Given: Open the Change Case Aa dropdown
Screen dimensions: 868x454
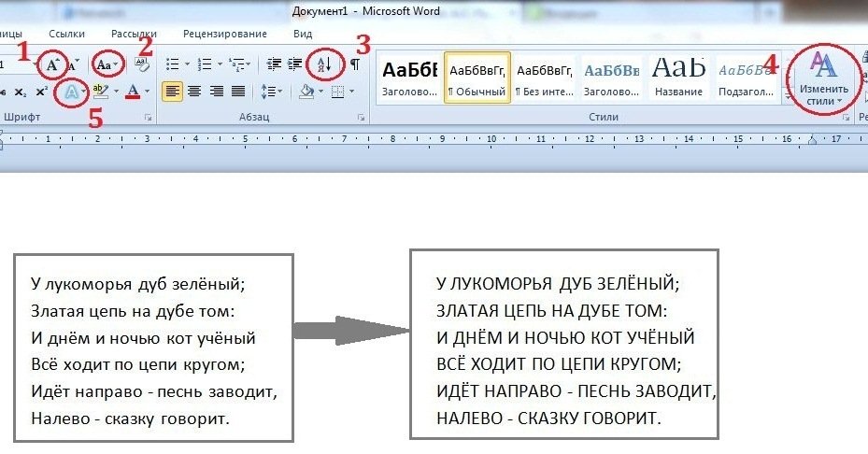Looking at the screenshot, I should pos(107,64).
